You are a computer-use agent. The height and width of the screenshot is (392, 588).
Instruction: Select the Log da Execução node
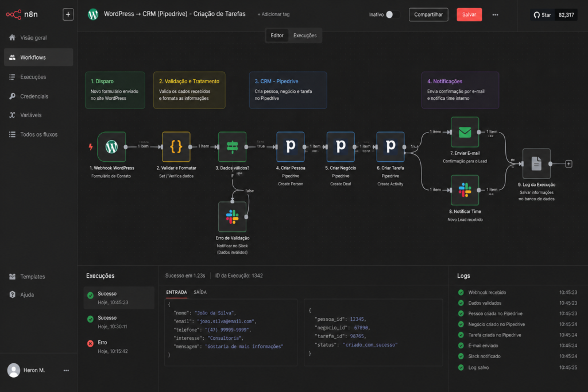(536, 164)
